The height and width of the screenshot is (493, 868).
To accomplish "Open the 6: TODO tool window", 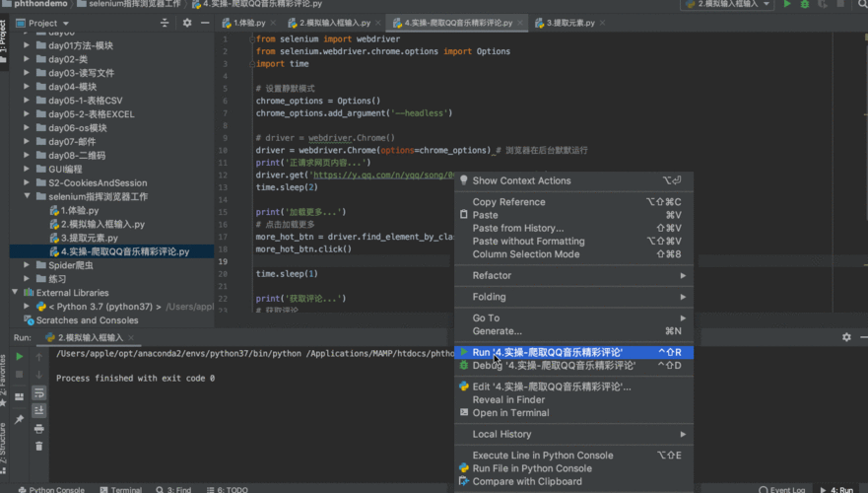I will 227,490.
